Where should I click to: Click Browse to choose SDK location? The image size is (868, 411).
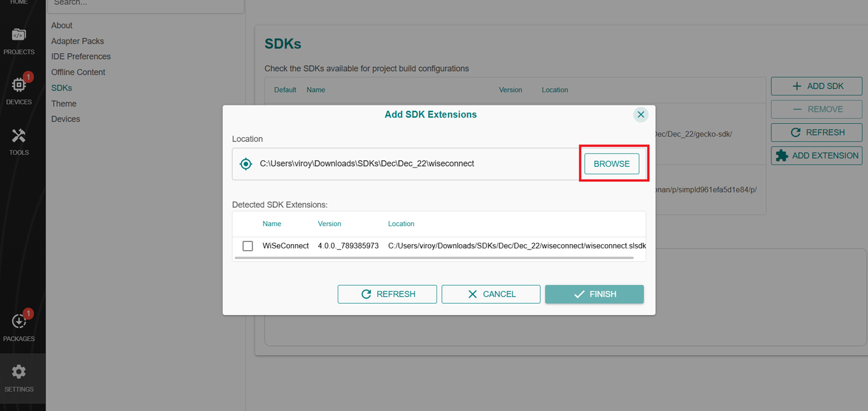point(611,164)
